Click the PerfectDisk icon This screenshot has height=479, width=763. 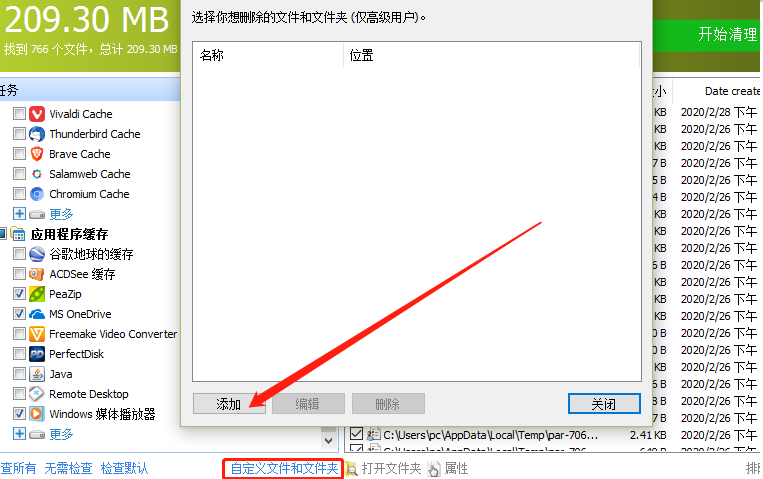pos(37,354)
